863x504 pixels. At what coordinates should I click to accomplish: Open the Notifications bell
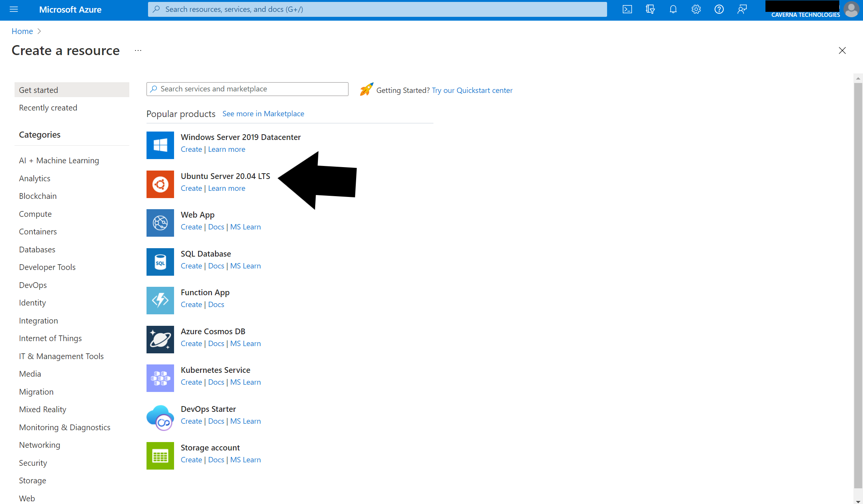coord(673,9)
